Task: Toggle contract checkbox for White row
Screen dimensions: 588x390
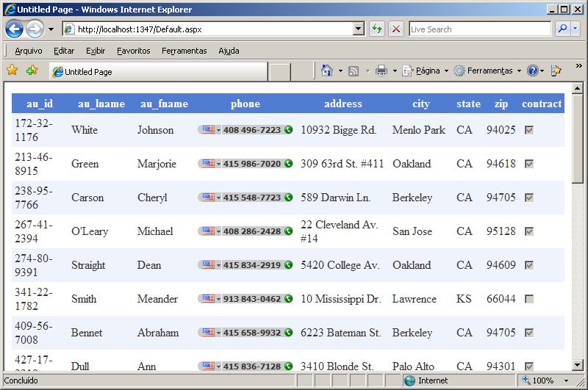Action: click(529, 130)
